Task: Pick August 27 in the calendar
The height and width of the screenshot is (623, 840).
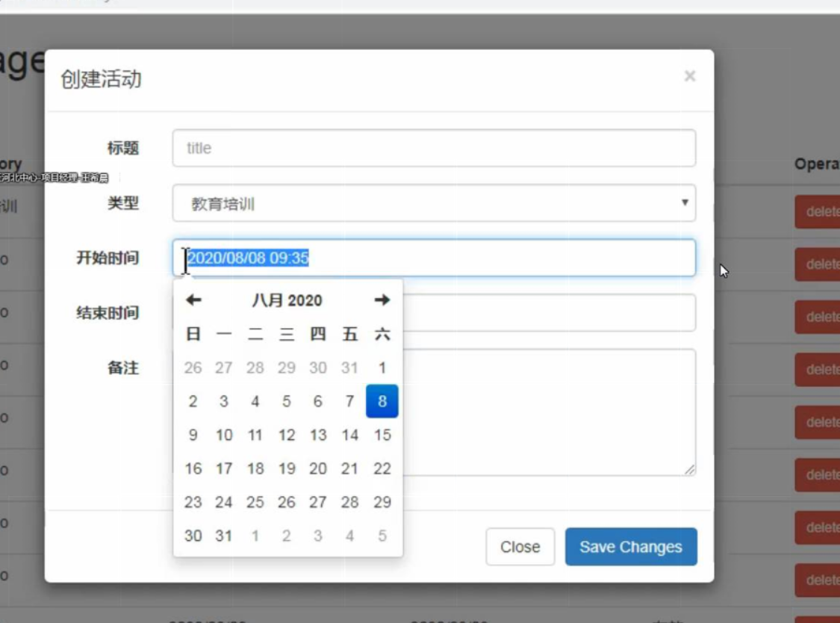Action: click(317, 502)
